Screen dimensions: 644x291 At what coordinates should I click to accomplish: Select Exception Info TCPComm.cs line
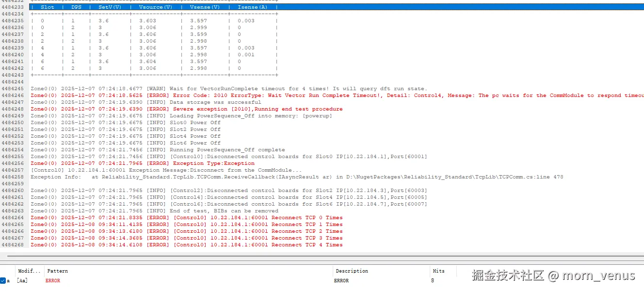[x=297, y=177]
